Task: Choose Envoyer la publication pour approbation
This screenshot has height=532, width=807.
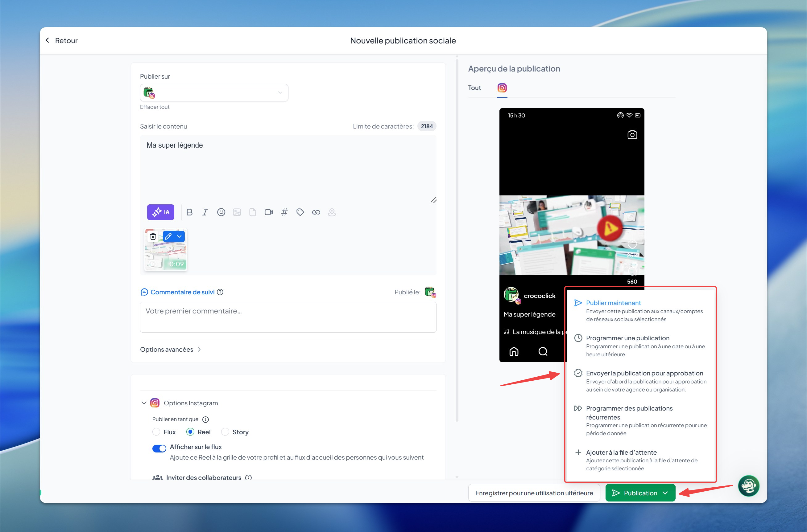Action: (641, 381)
